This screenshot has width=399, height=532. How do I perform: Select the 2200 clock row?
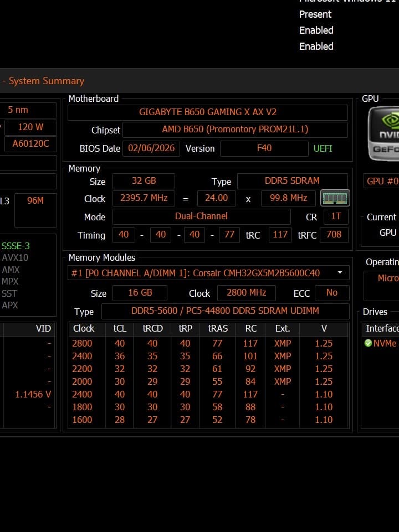[x=208, y=369]
